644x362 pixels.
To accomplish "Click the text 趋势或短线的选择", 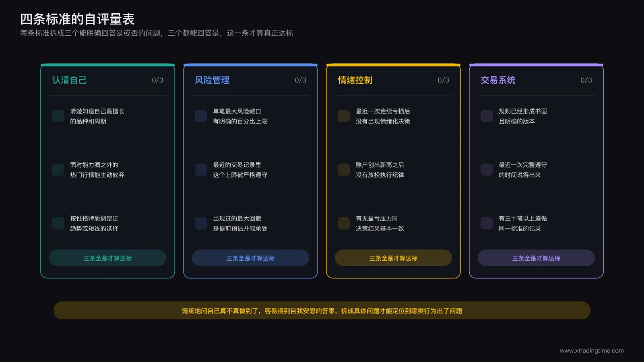I will (94, 228).
